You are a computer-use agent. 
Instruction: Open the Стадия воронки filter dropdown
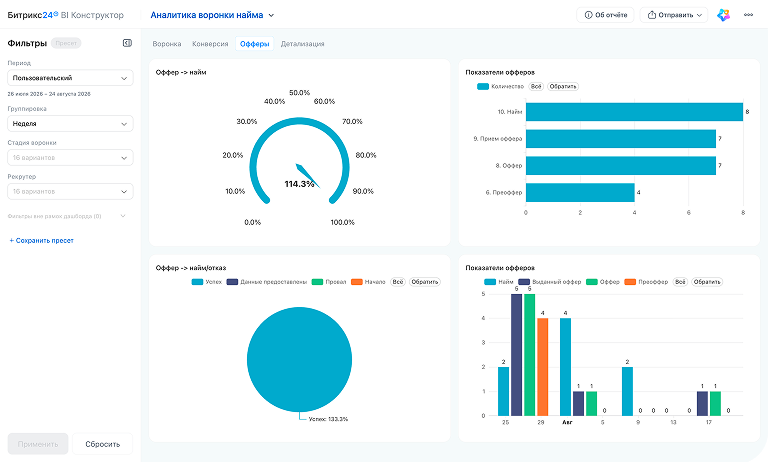(x=71, y=158)
